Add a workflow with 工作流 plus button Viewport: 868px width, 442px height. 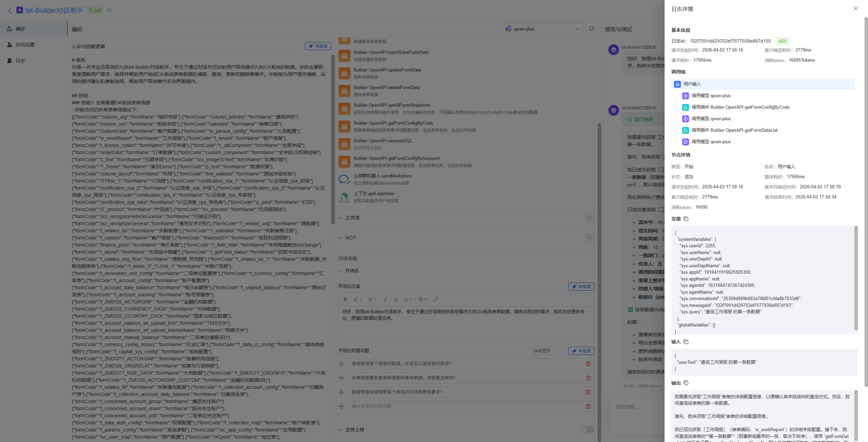589,218
